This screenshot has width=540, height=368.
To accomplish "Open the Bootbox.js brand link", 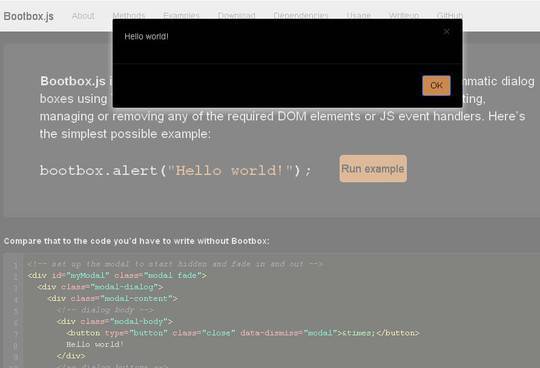I will [29, 16].
